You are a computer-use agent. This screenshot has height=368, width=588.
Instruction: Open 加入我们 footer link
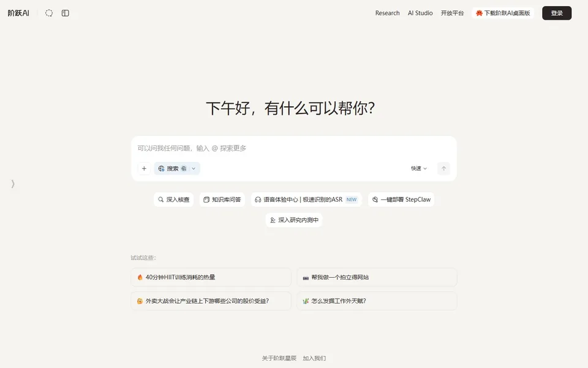[314, 358]
